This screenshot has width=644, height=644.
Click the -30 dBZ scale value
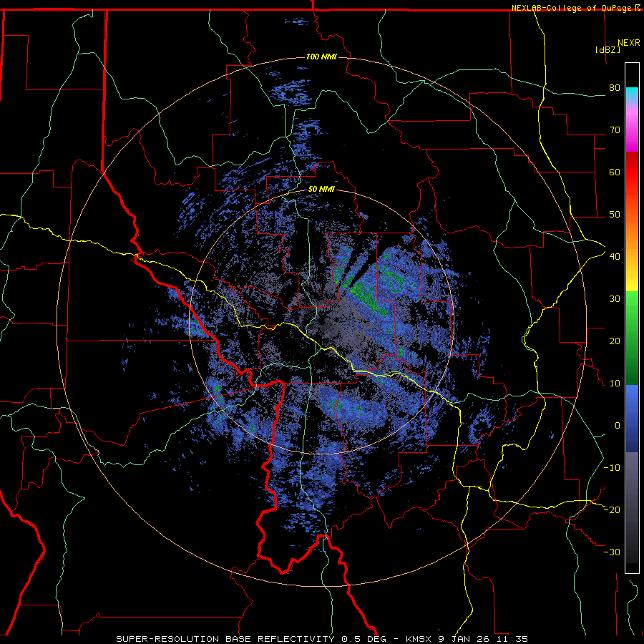612,552
